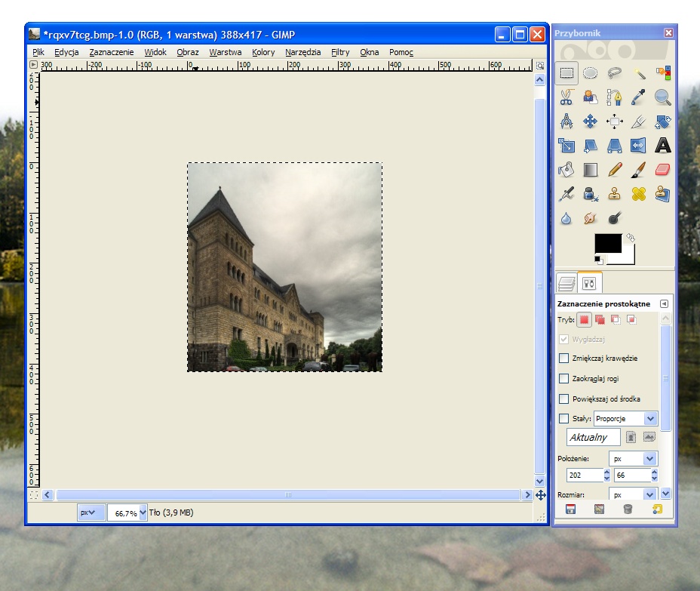Activate the Color Picker eyedropper tool
This screenshot has width=700, height=591.
[639, 97]
